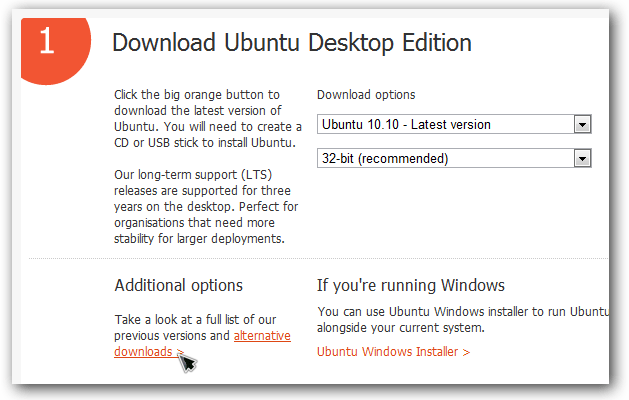Select the Ubuntu 10.10 - Latest version field
The image size is (629, 400).
click(454, 124)
